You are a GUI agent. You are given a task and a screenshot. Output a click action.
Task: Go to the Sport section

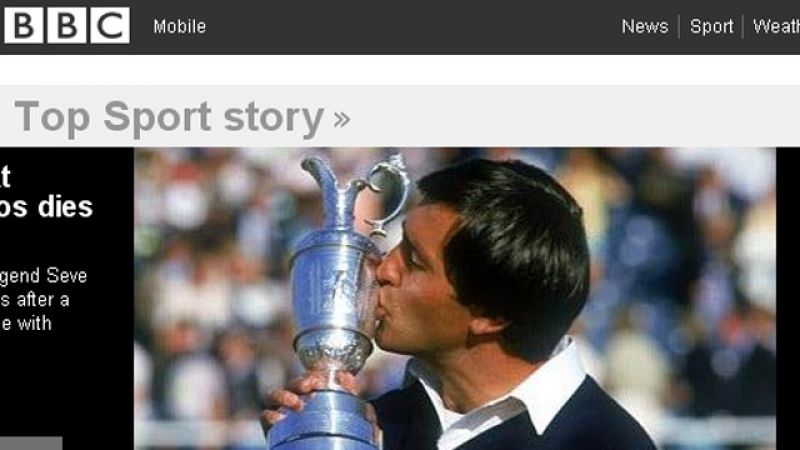(711, 27)
